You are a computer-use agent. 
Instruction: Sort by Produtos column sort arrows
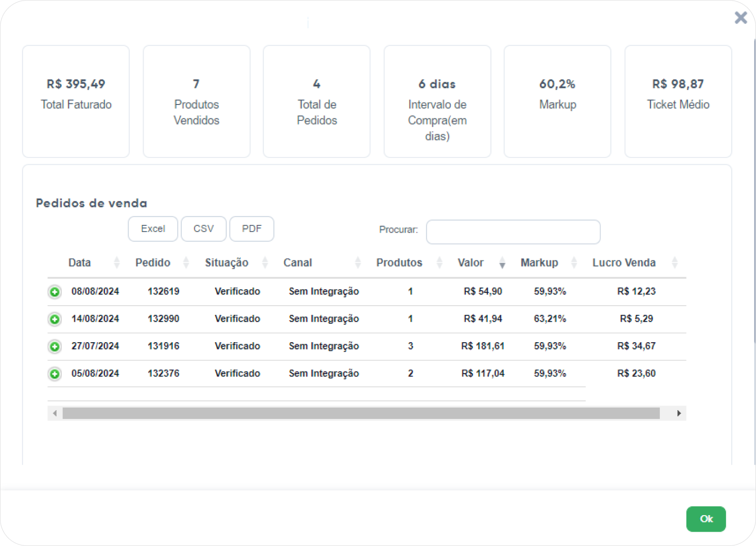pos(439,262)
